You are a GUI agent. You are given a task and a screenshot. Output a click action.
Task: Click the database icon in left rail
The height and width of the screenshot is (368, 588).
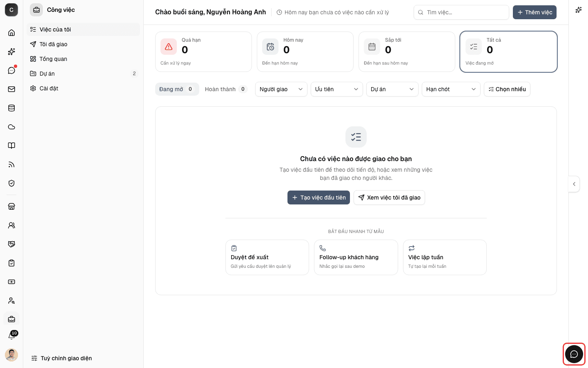coord(11,108)
